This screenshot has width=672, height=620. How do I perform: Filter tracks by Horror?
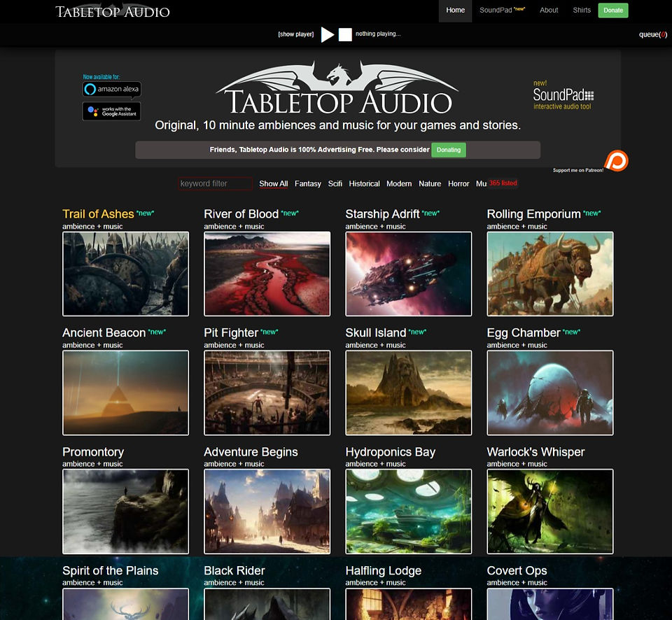point(458,183)
